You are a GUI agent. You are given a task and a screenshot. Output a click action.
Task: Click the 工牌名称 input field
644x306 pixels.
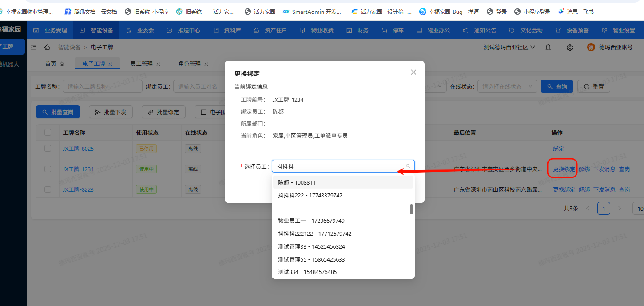[102, 86]
